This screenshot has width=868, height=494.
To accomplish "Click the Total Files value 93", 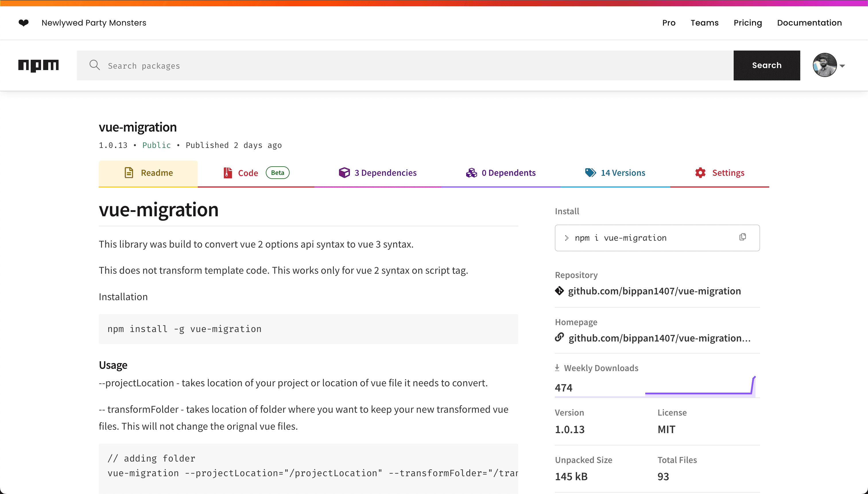I will tap(663, 476).
